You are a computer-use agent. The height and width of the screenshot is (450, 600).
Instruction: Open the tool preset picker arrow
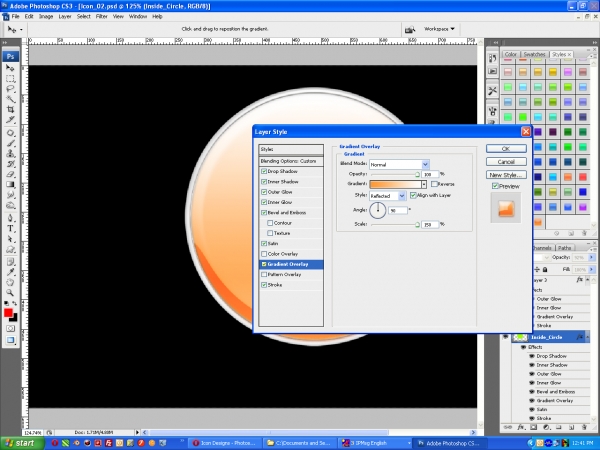21,29
